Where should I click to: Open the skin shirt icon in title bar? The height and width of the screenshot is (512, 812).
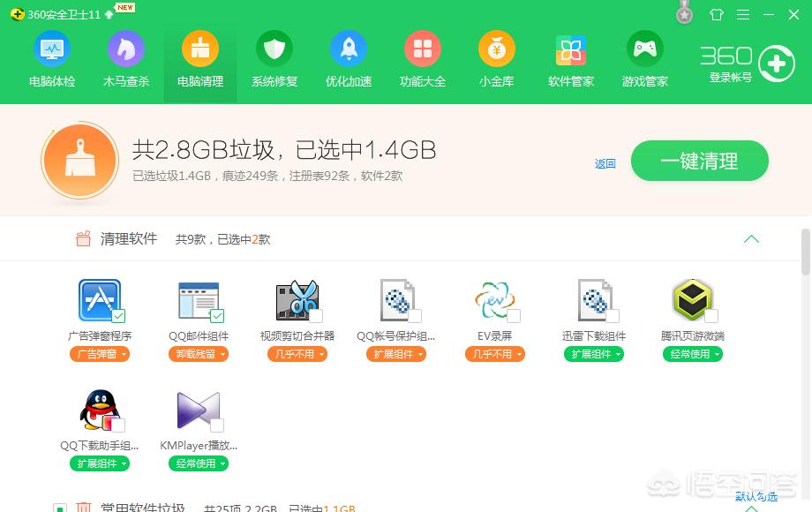717,14
